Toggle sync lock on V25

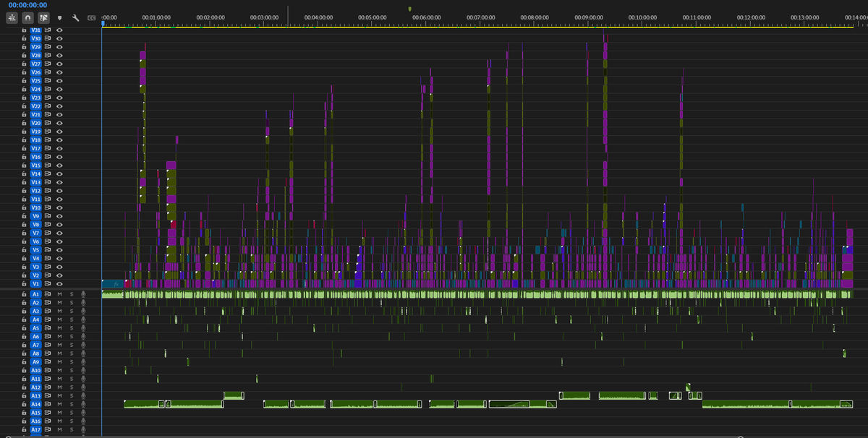pos(48,80)
